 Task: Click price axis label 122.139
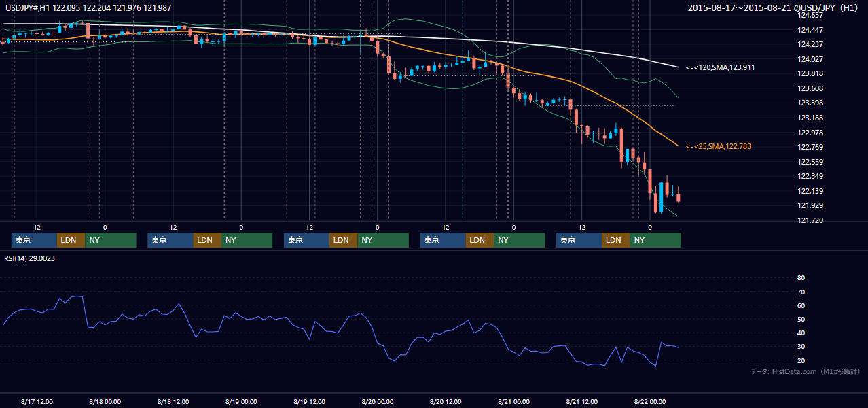810,191
